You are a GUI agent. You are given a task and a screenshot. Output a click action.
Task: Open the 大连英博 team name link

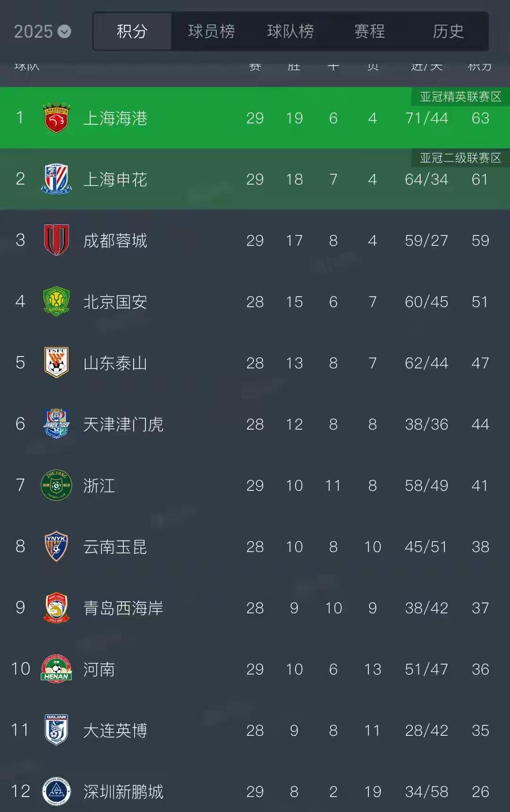115,730
